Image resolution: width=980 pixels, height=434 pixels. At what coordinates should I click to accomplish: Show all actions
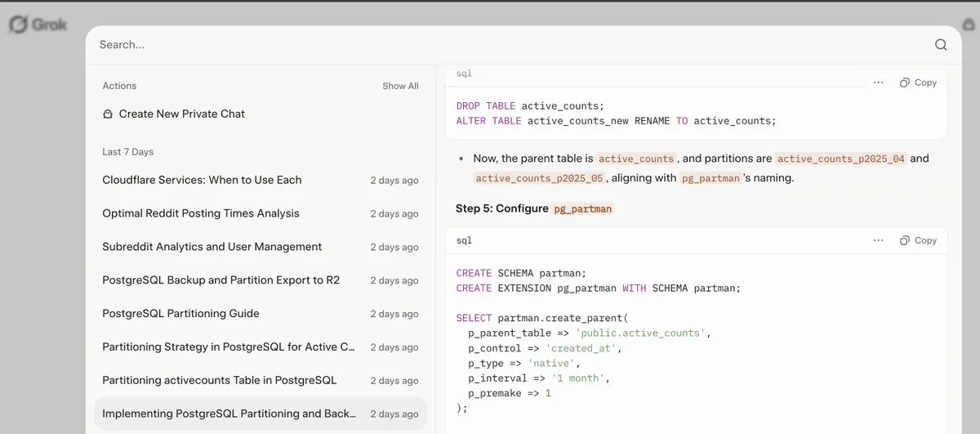click(400, 86)
